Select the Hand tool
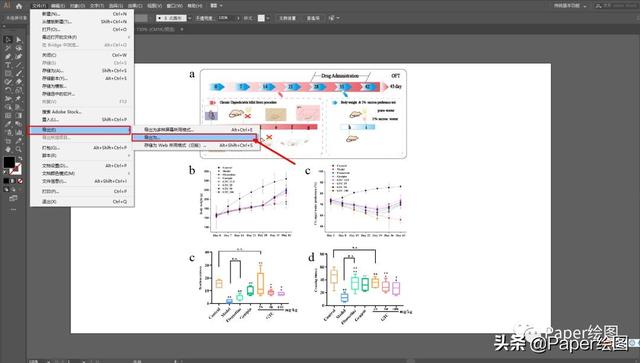The width and height of the screenshot is (640, 363). tap(8, 149)
